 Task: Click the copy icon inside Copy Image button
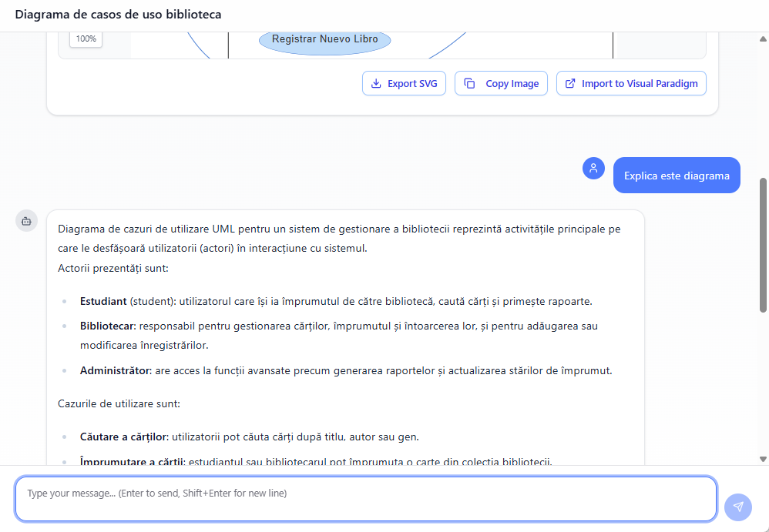[x=471, y=83]
